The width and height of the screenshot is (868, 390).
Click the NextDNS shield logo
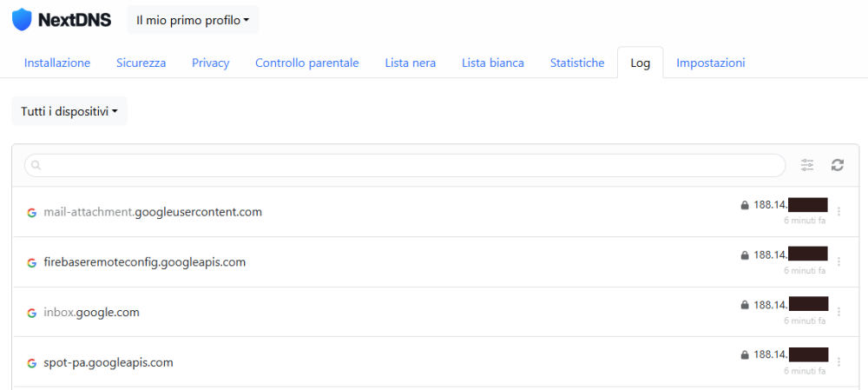(x=22, y=20)
